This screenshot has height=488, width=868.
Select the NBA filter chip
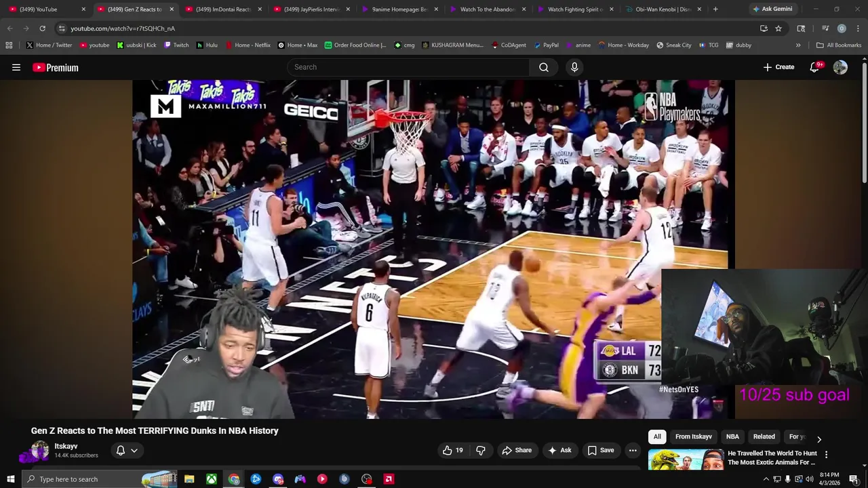click(732, 436)
